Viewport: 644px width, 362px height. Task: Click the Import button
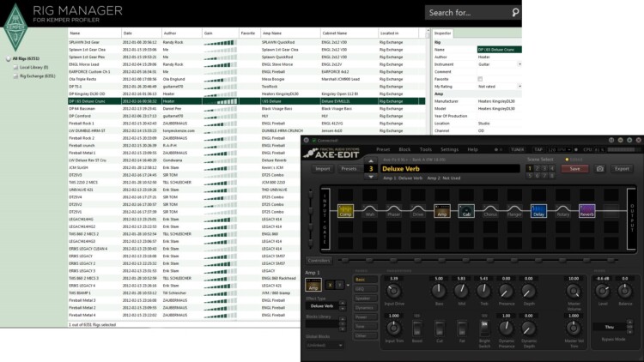322,169
